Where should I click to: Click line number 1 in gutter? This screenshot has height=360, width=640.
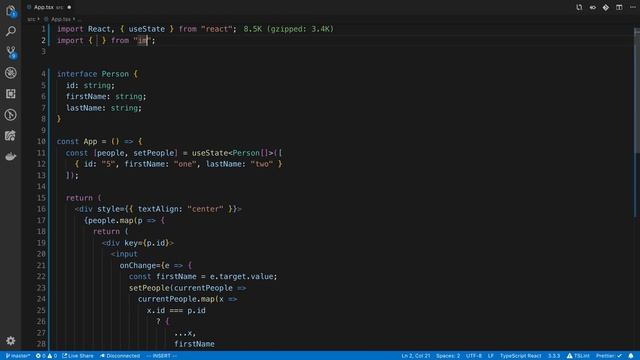click(43, 29)
